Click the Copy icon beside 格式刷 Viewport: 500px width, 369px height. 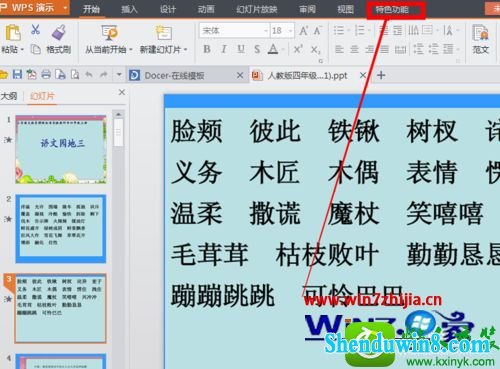pyautogui.click(x=35, y=49)
